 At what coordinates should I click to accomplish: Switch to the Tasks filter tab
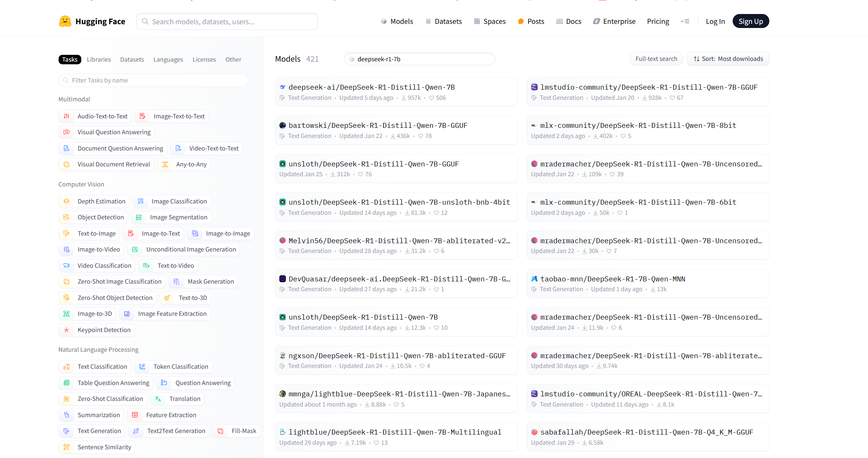(x=70, y=59)
